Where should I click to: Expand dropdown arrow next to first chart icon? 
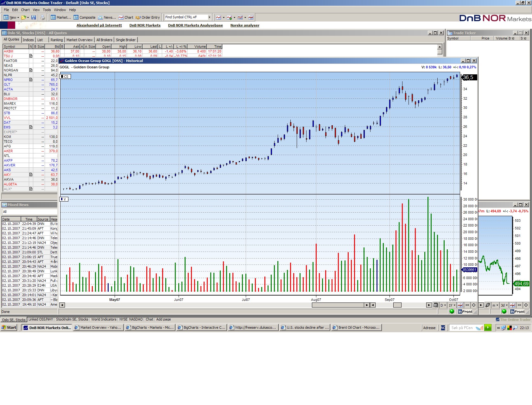[224, 18]
